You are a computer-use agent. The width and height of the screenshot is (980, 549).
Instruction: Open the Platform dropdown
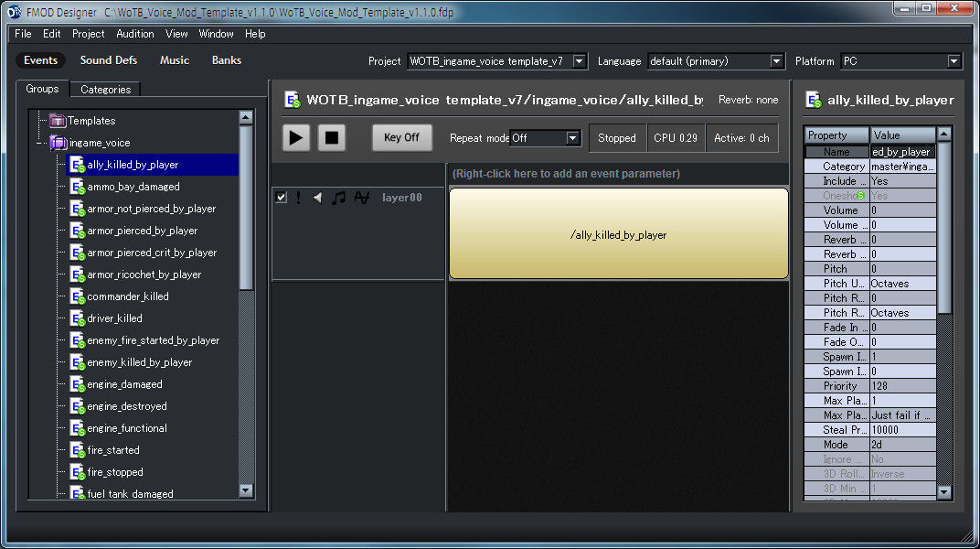tap(953, 61)
